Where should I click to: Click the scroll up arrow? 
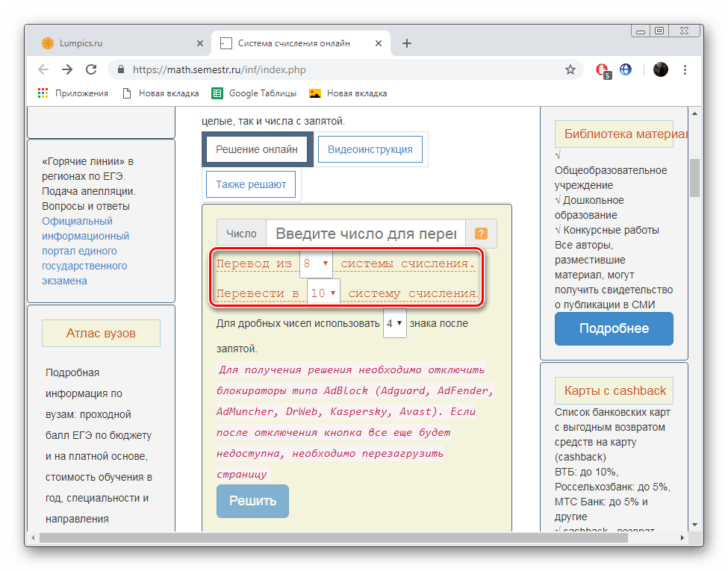[694, 113]
